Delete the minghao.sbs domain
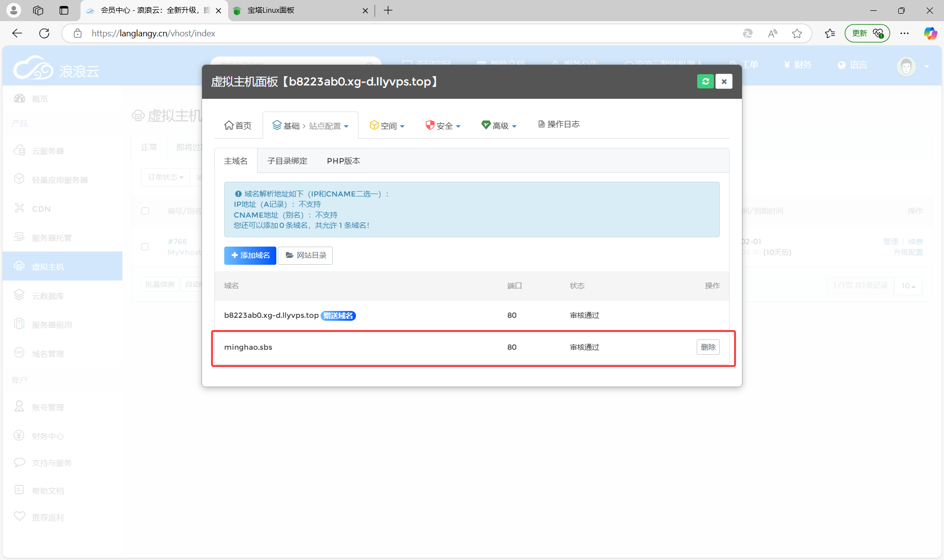Viewport: 944px width, 560px height. 708,347
